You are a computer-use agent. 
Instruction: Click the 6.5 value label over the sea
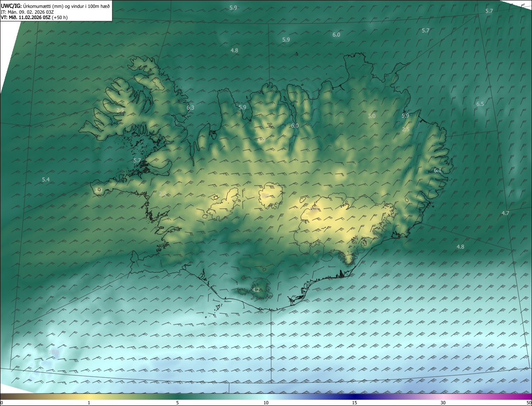pyautogui.click(x=480, y=104)
